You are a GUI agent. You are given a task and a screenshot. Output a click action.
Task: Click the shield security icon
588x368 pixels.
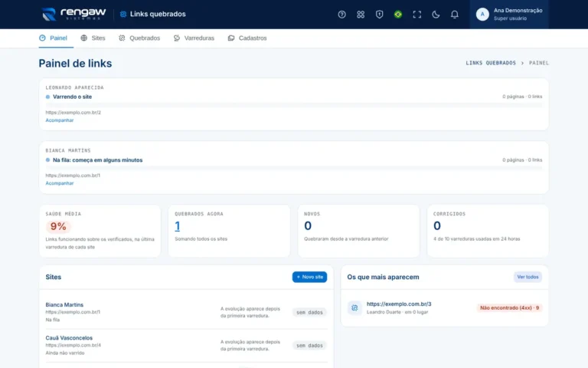[379, 15]
